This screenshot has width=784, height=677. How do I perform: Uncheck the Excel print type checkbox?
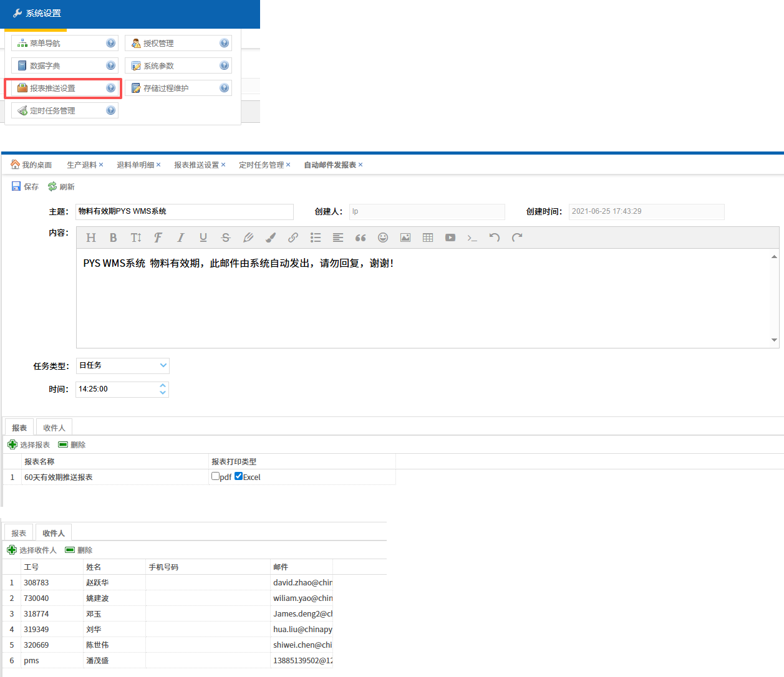[238, 476]
